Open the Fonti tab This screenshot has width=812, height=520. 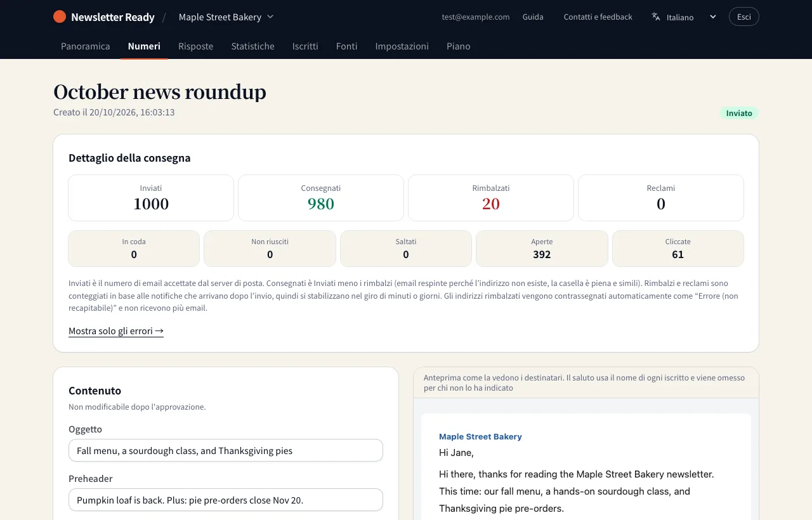[x=346, y=46]
